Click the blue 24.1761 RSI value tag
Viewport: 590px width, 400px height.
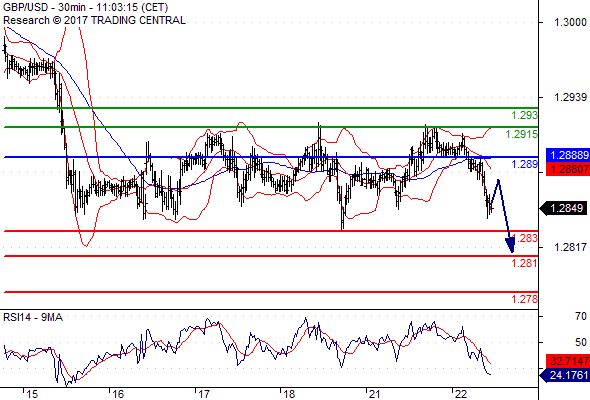[x=564, y=375]
